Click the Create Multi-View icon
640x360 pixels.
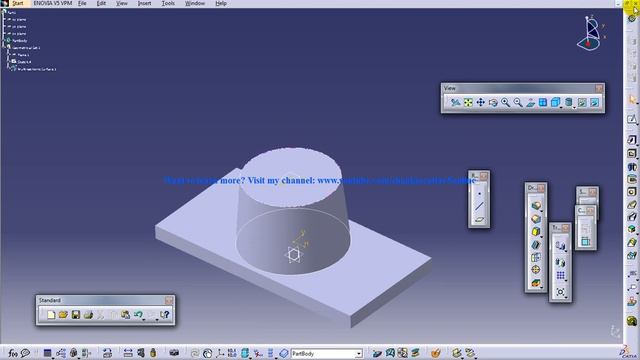[x=543, y=102]
